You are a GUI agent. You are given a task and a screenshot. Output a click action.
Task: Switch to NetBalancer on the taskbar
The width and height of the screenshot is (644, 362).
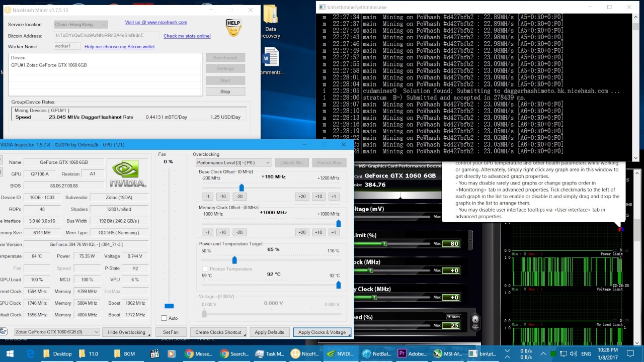pyautogui.click(x=377, y=353)
